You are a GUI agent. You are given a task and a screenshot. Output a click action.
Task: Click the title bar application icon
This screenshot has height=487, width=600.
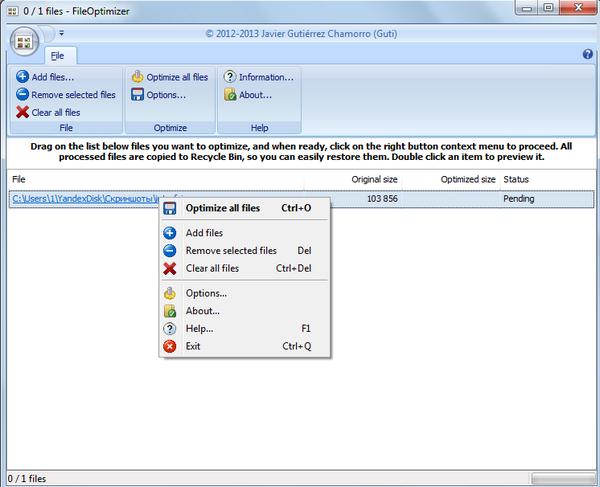(12, 11)
